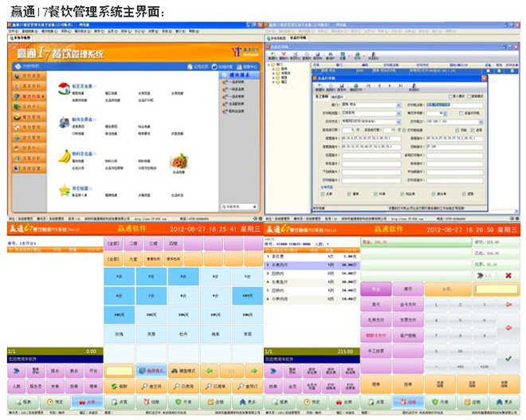
Task: Click the green next-page arrow in the table window
Action: coord(253,371)
